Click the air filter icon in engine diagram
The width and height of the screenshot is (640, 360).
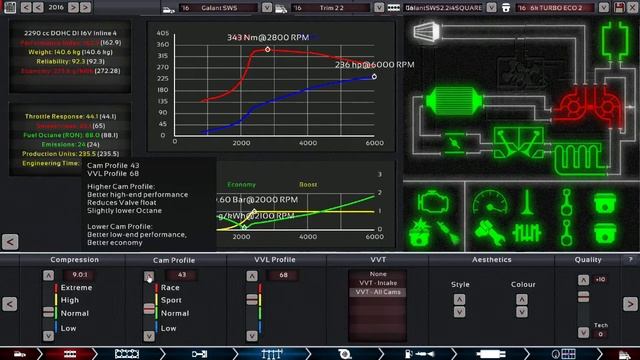(427, 31)
